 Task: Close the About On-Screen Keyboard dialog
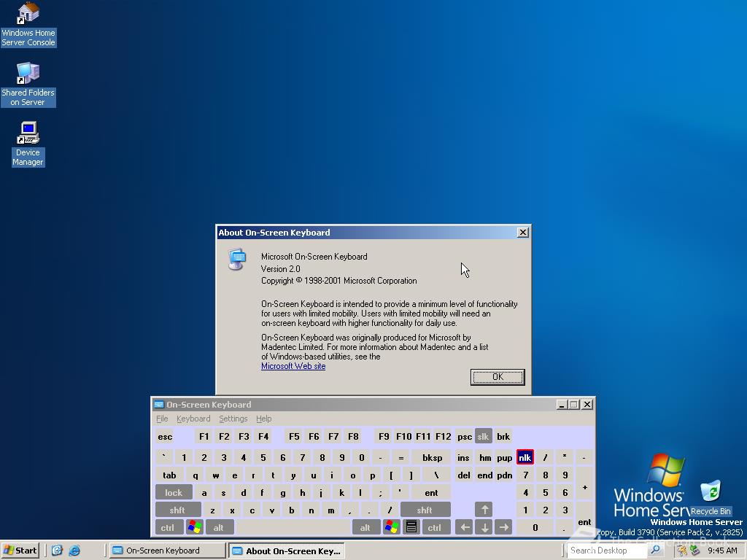tap(522, 233)
